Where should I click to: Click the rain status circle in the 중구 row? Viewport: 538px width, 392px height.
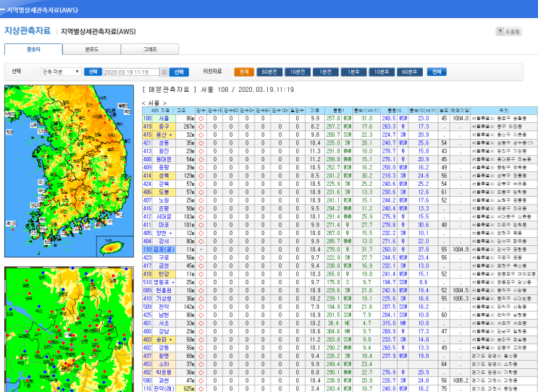pyautogui.click(x=201, y=127)
